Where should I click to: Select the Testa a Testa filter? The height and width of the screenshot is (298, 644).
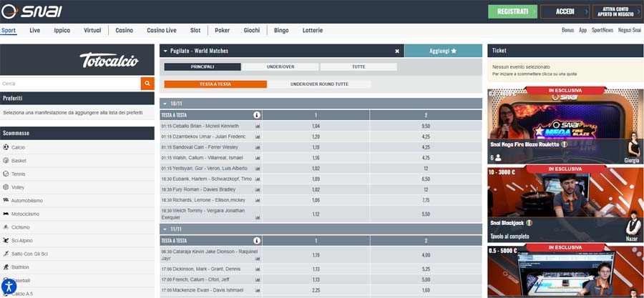click(215, 84)
